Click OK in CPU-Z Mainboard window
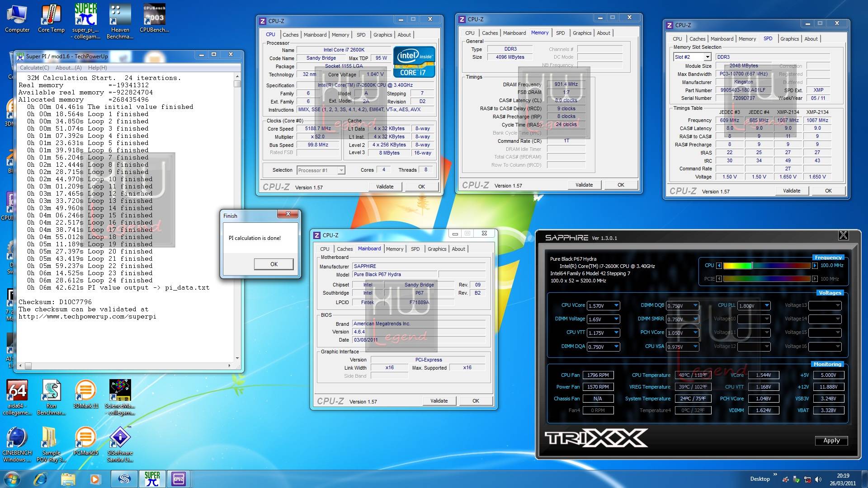 [x=476, y=401]
